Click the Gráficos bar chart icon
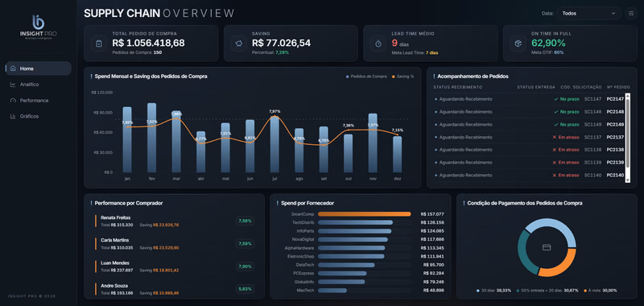The width and height of the screenshot is (644, 306). click(x=13, y=116)
